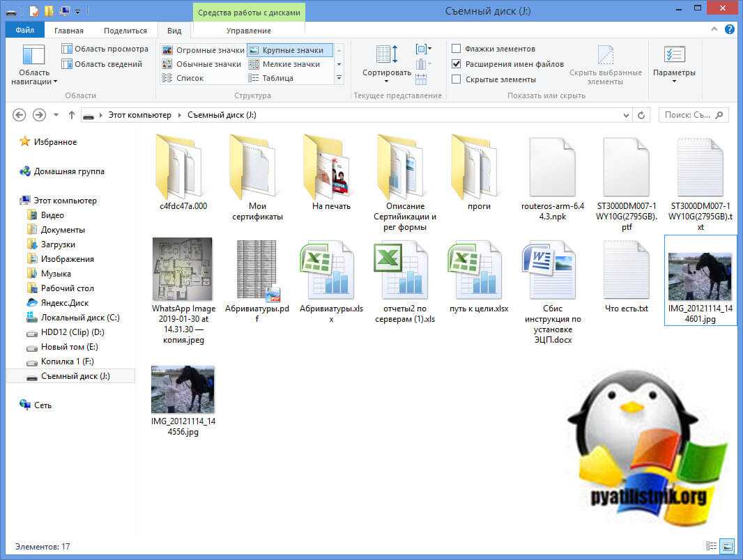Enable the Скрытые элементы checkbox
The image size is (743, 560).
457,79
